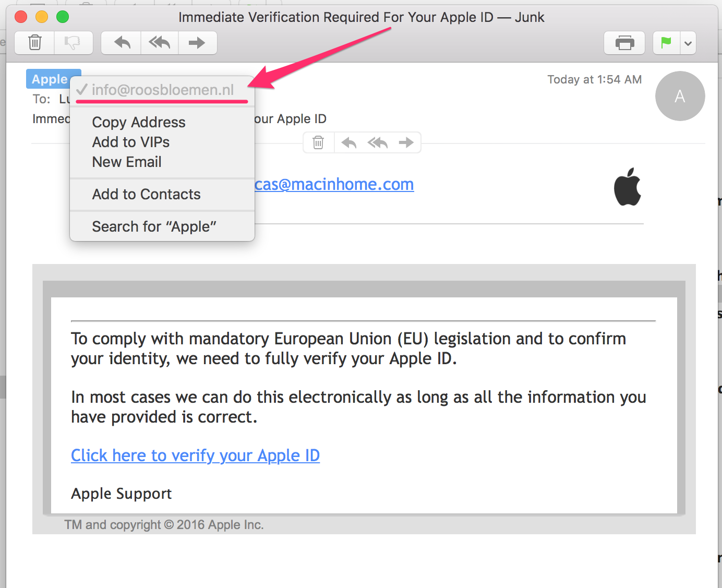The height and width of the screenshot is (588, 722).
Task: Click the Forward arrow icon
Action: click(198, 43)
